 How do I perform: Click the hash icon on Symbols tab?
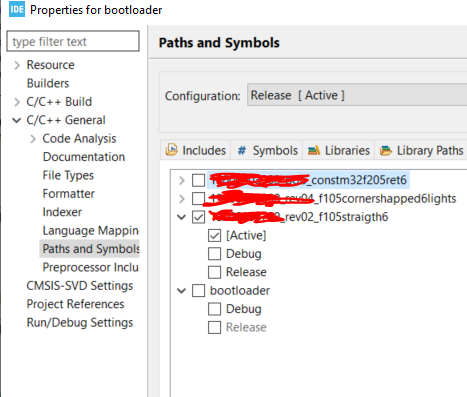coord(242,151)
